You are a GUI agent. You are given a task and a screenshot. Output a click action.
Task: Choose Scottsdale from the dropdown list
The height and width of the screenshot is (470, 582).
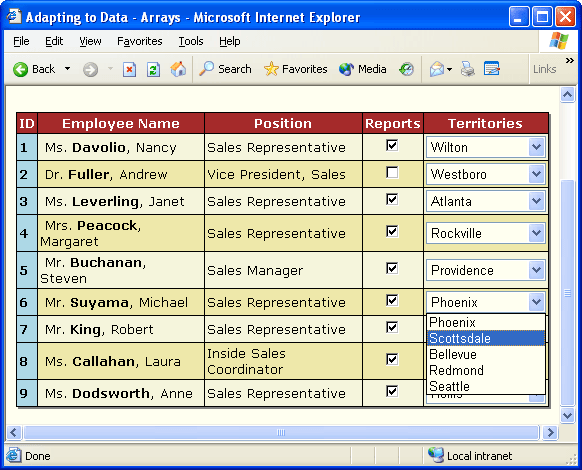pos(486,338)
